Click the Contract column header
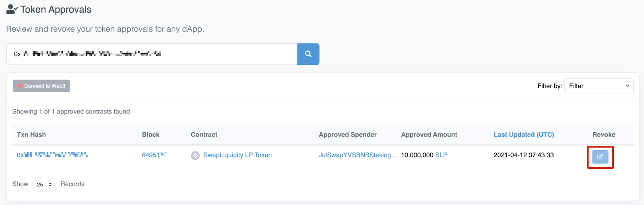The image size is (644, 205). (204, 135)
